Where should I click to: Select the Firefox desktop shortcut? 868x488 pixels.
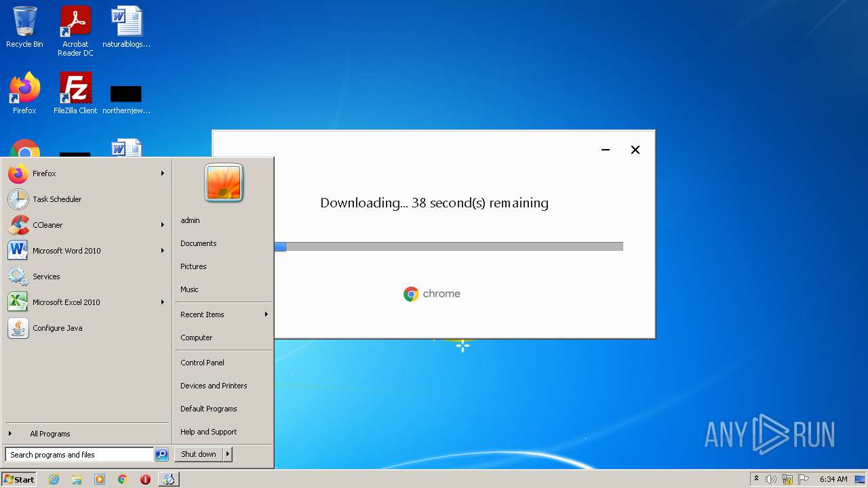coord(24,94)
